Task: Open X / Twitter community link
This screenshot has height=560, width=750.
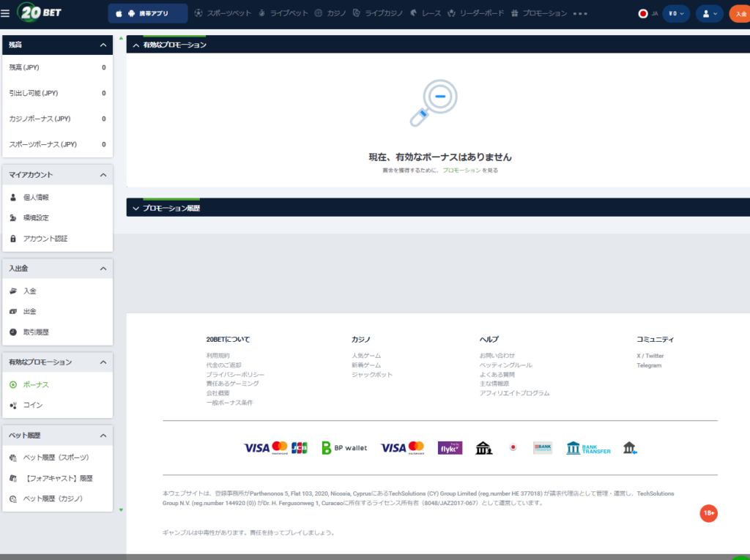Action: 650,356
